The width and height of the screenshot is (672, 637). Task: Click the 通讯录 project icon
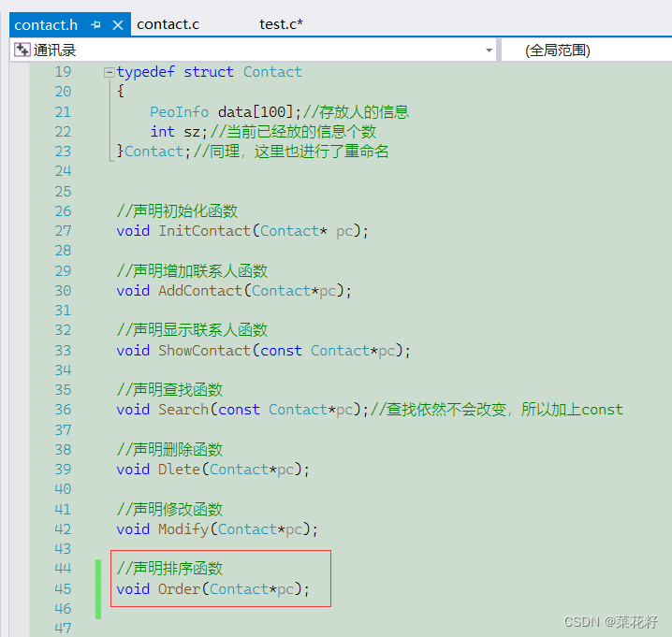pos(22,51)
